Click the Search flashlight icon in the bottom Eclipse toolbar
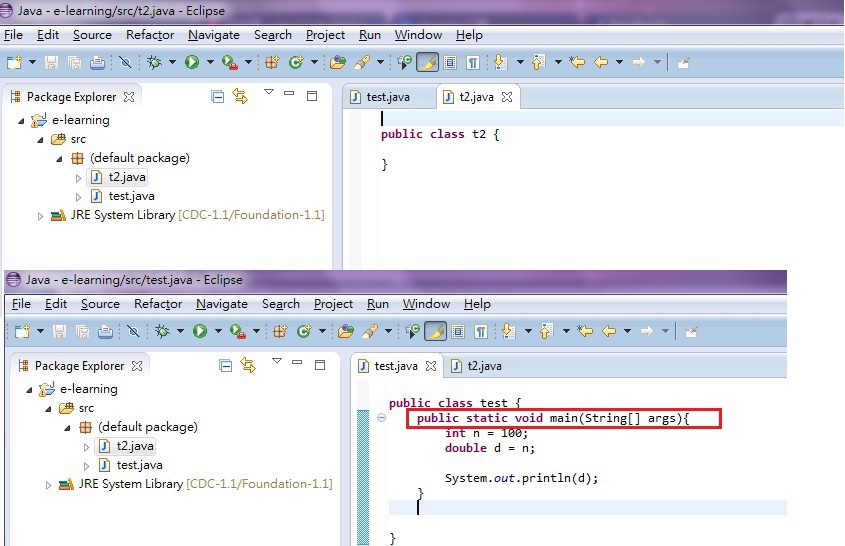The image size is (845, 546). coord(370,331)
